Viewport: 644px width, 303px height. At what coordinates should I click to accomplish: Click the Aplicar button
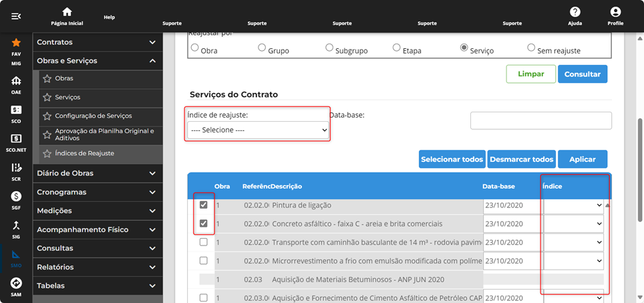583,159
